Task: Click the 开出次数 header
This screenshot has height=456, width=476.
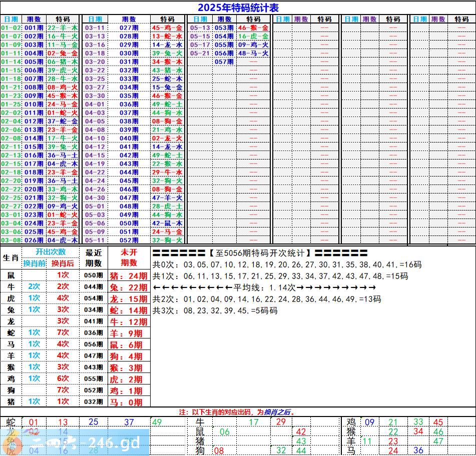Action: tap(50, 252)
